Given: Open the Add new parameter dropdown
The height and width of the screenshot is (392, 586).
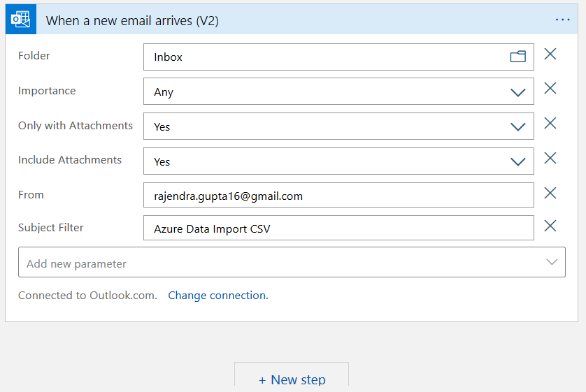Looking at the screenshot, I should pyautogui.click(x=292, y=263).
